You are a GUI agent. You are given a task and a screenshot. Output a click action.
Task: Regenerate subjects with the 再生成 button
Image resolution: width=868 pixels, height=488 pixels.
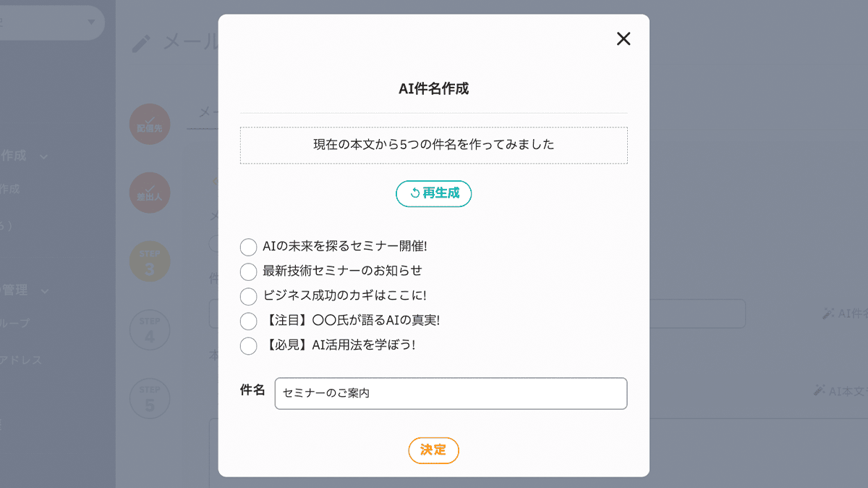coord(433,193)
